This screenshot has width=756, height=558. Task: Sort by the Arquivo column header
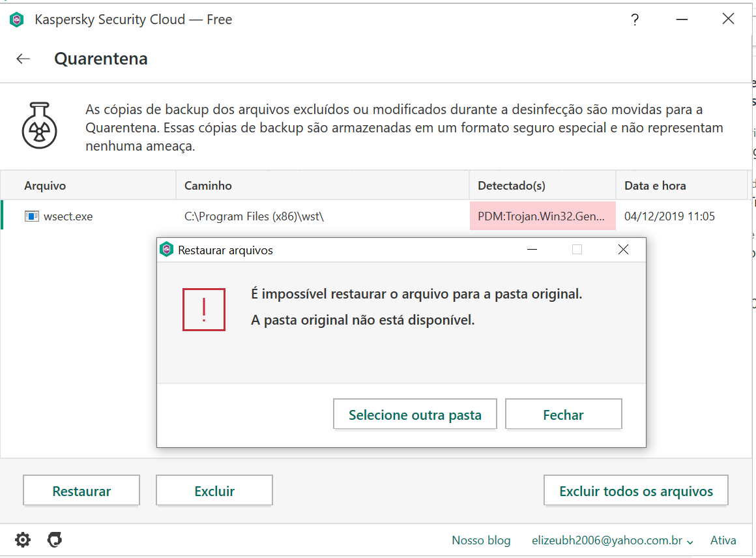(45, 186)
